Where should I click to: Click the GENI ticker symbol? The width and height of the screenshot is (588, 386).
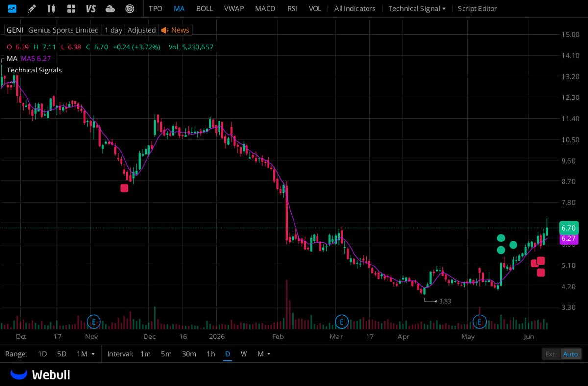[x=15, y=30]
